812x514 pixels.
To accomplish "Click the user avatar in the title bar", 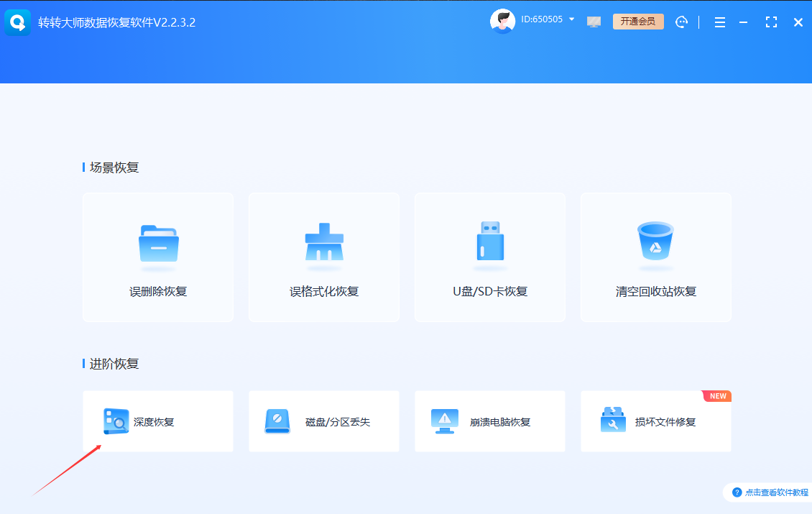I will coord(503,20).
